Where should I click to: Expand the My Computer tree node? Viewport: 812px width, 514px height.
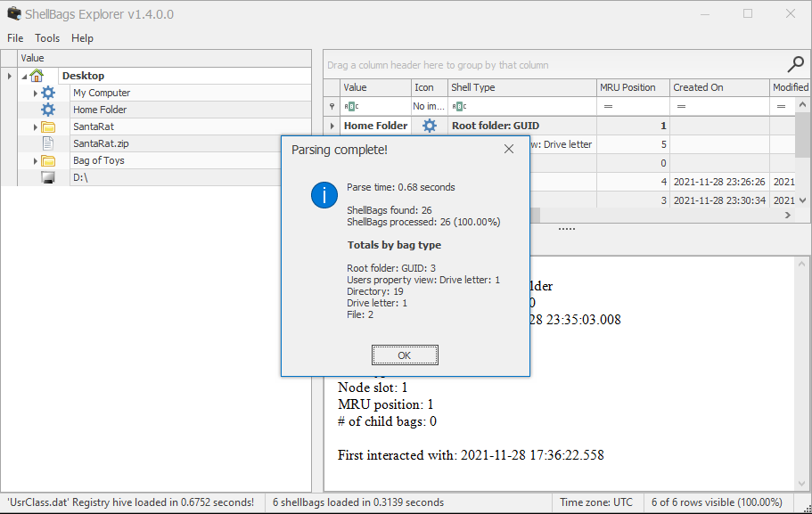tap(36, 94)
